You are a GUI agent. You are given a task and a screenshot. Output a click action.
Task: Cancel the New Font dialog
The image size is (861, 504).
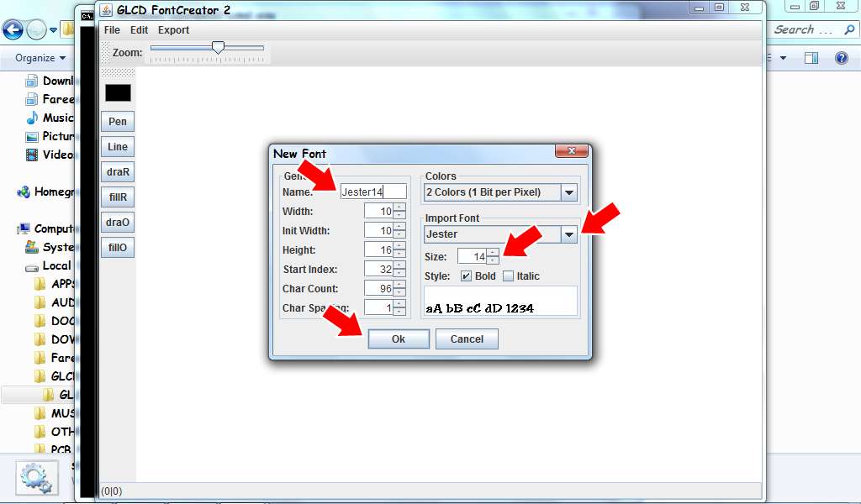point(467,339)
